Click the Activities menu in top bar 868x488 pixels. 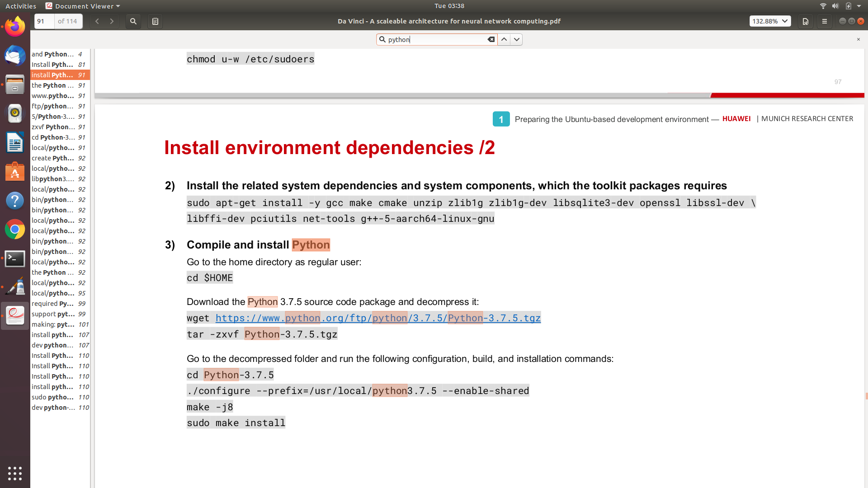tap(20, 5)
